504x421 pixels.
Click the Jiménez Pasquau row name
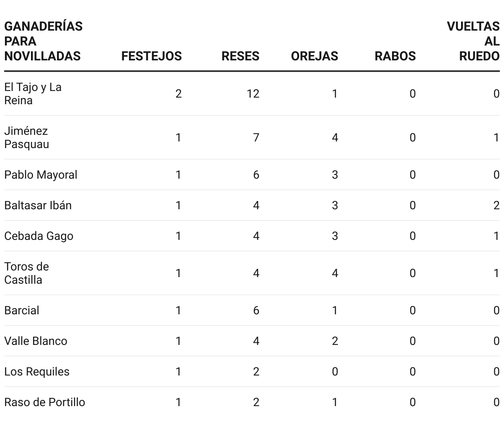[x=27, y=137]
